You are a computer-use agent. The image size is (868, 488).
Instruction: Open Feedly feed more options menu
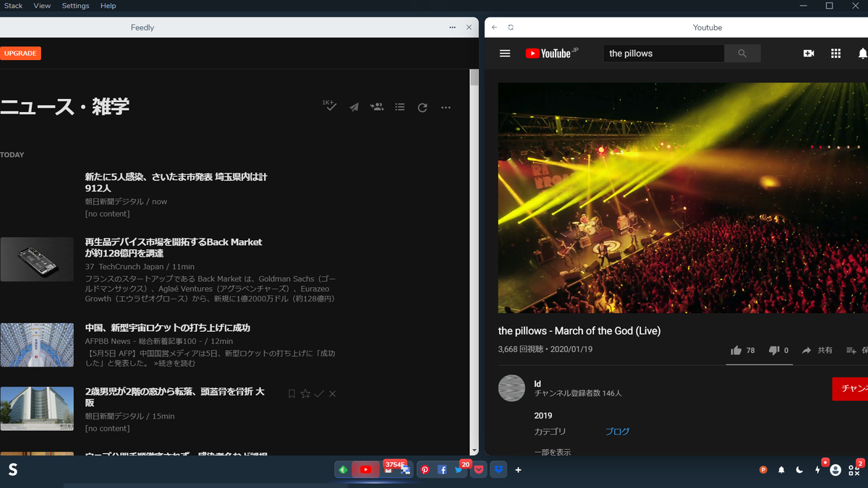click(x=446, y=107)
